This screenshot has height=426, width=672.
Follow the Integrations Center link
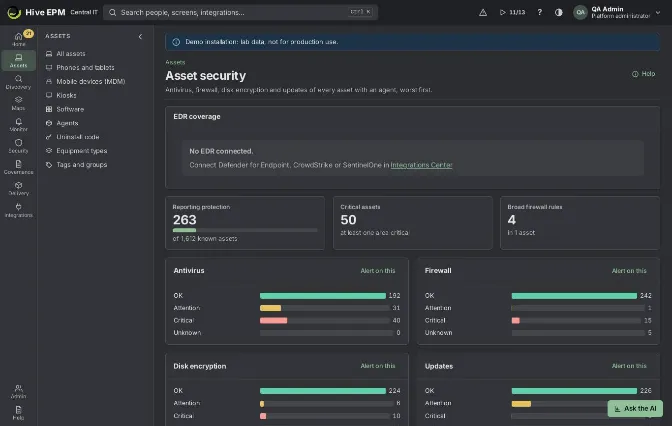click(x=421, y=165)
